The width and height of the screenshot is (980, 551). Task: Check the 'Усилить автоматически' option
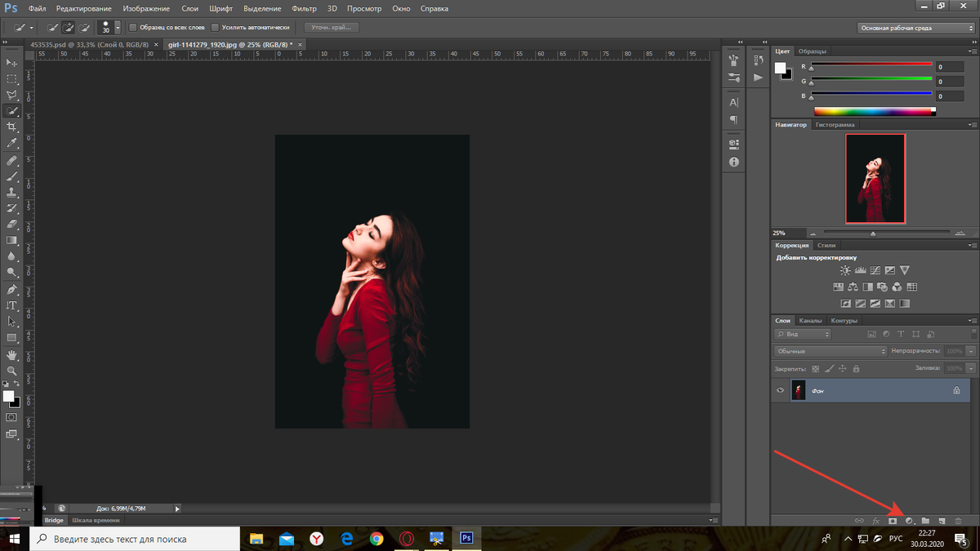coord(216,27)
